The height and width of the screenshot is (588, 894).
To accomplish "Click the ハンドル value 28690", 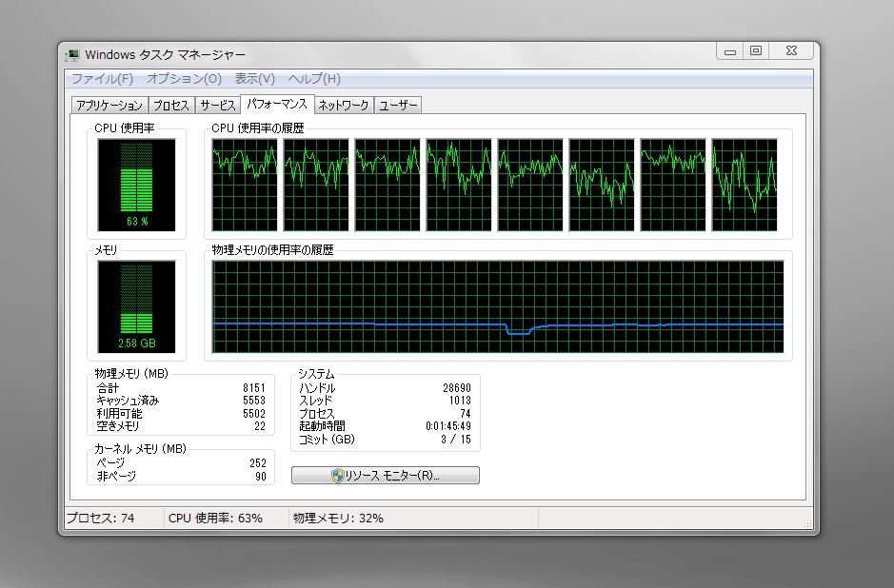I will click(457, 388).
